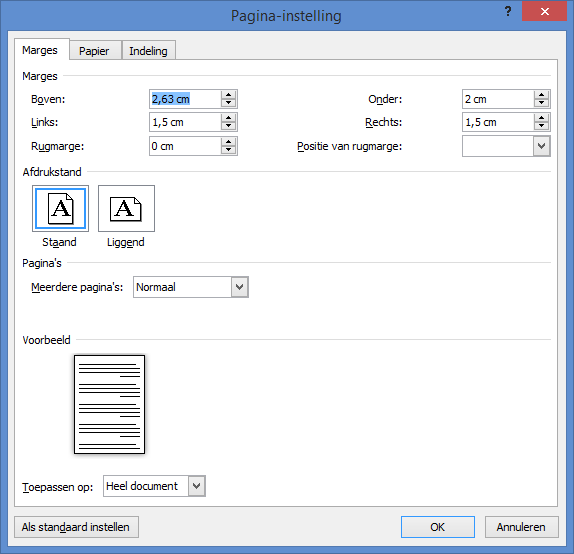Open the Meerdere pagina's dropdown
Viewport: 574px width, 554px height.
click(240, 287)
